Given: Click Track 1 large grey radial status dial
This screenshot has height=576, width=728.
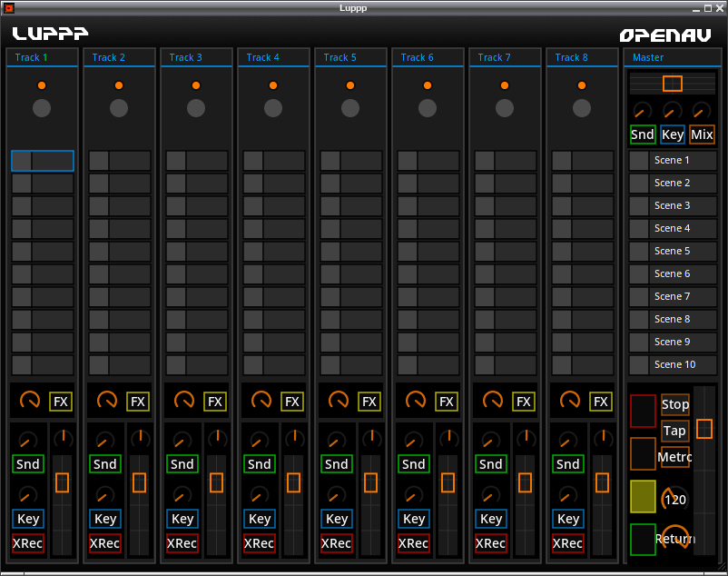Looking at the screenshot, I should (42, 108).
